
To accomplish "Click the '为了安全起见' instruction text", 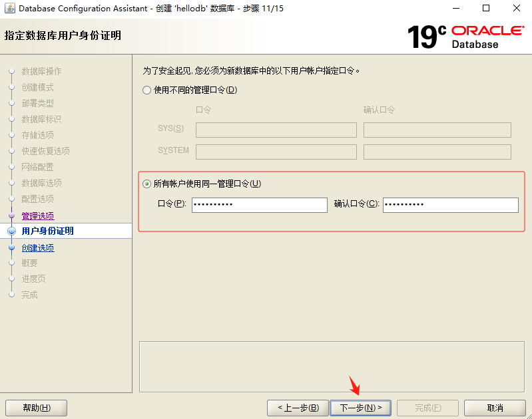I will 251,71.
